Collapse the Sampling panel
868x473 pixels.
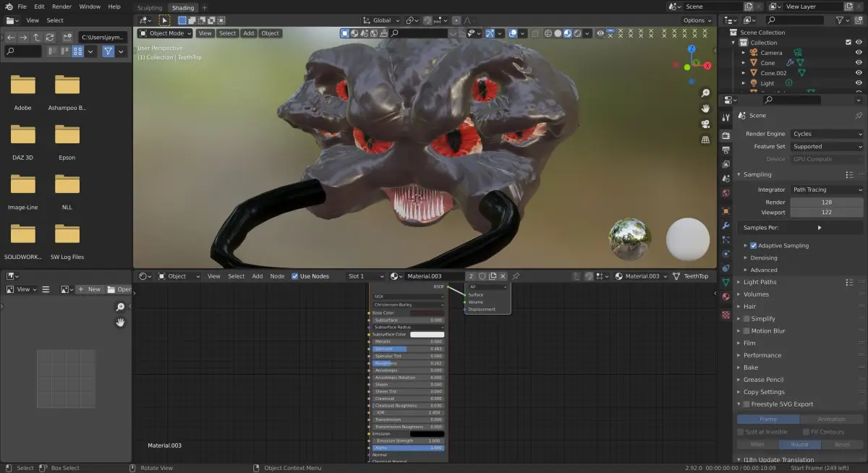click(x=757, y=174)
